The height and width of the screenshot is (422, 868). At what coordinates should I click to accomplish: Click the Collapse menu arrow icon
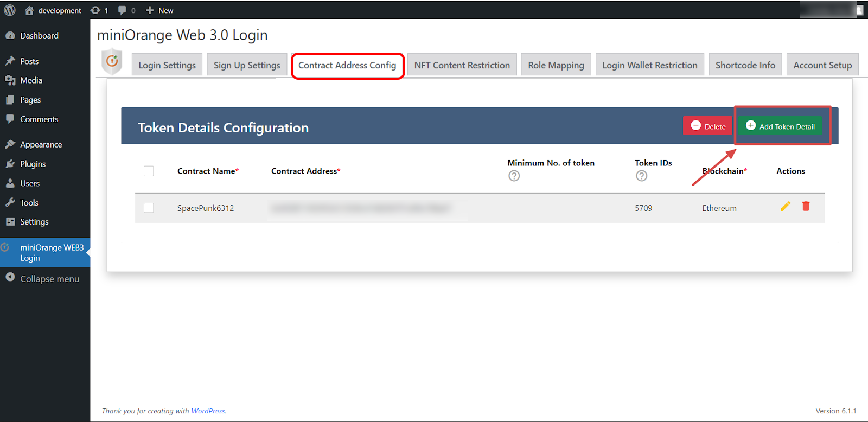(10, 277)
